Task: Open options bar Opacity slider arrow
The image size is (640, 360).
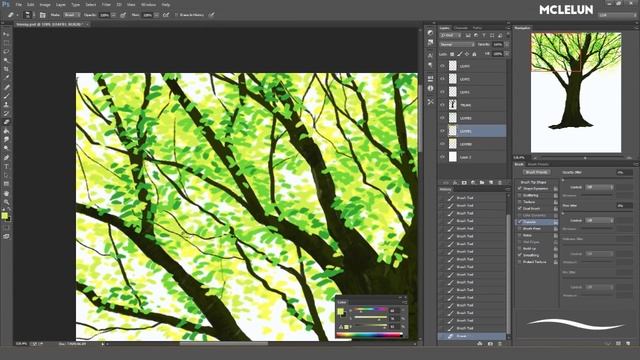Action: (113, 15)
